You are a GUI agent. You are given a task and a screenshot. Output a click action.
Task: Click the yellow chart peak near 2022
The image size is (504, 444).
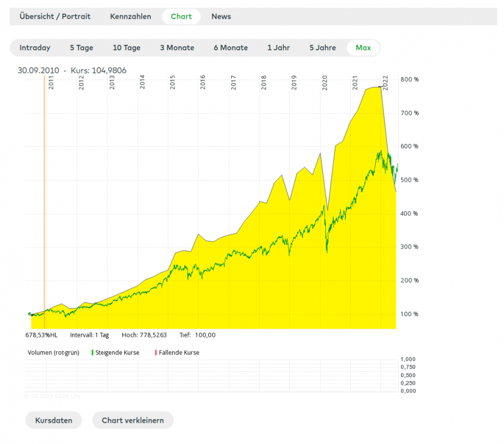pyautogui.click(x=379, y=88)
